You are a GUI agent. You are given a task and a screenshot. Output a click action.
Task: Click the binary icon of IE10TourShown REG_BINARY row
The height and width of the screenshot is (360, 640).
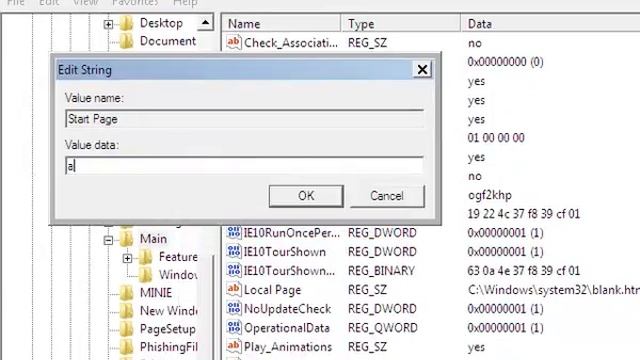(x=233, y=270)
